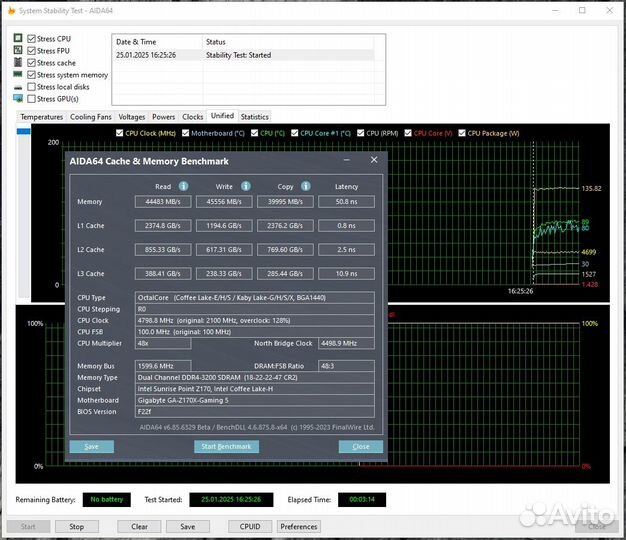This screenshot has height=540, width=626.
Task: Open the Statistics tab
Action: point(255,117)
